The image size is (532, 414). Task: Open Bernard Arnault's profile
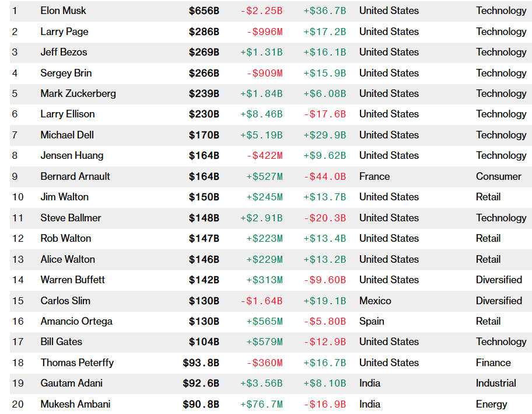(x=75, y=176)
